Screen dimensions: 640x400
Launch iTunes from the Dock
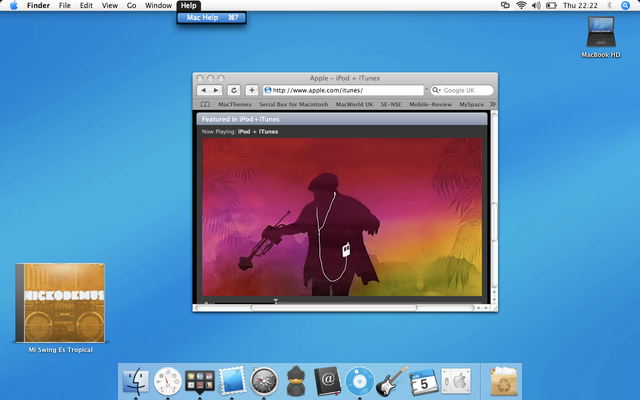pyautogui.click(x=360, y=380)
